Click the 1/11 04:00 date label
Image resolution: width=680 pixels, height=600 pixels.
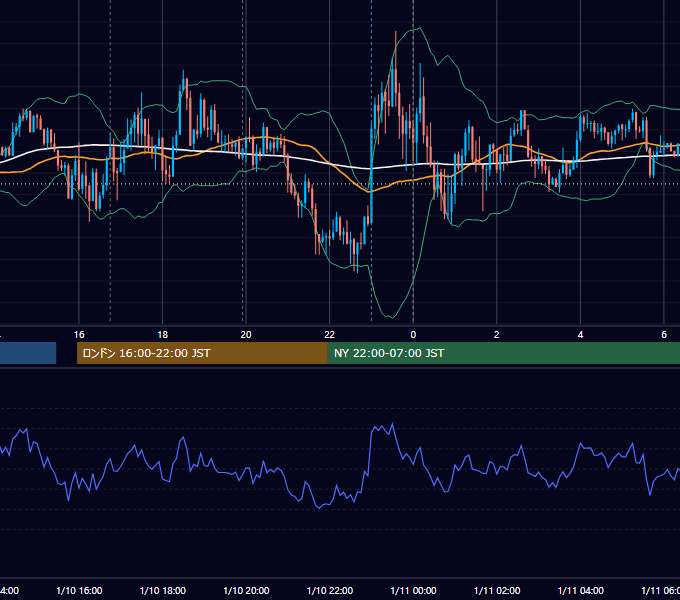580,590
